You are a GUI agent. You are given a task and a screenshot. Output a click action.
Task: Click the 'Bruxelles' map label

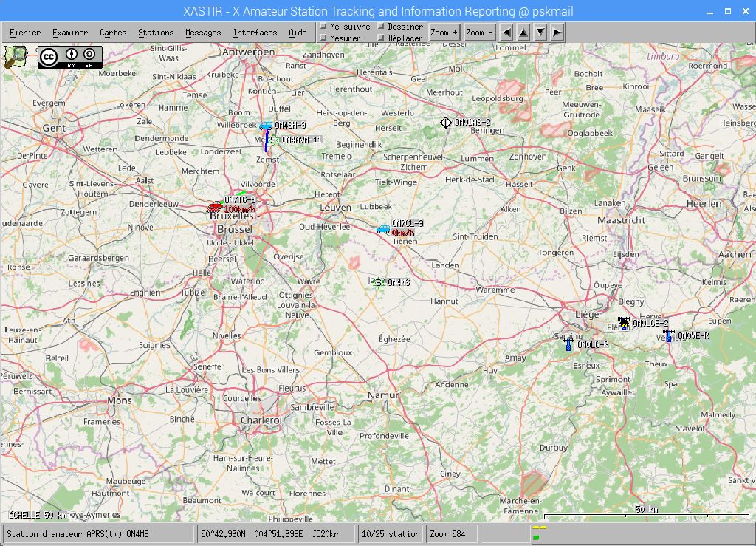pyautogui.click(x=231, y=216)
